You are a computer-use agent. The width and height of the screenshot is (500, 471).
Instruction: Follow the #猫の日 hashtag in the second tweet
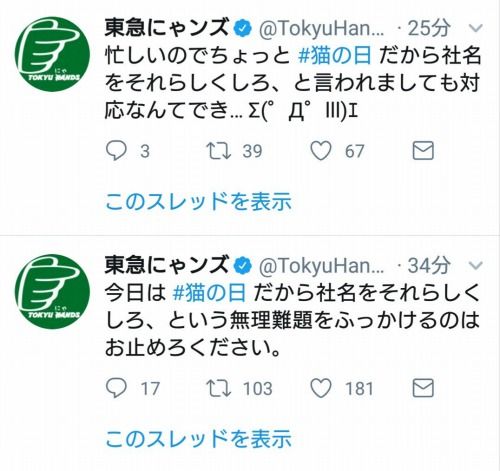click(x=210, y=293)
